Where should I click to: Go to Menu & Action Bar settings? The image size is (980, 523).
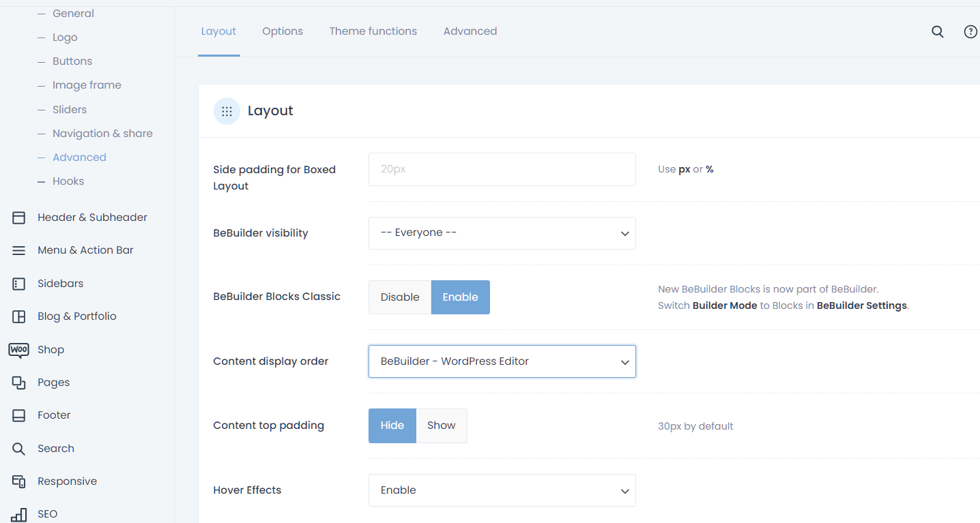[x=85, y=250]
